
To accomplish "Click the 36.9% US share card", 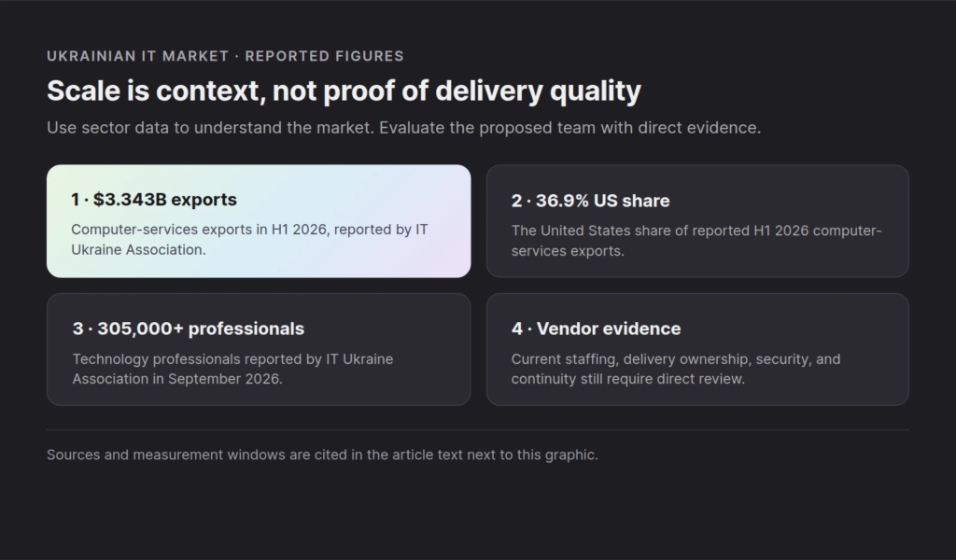I will coord(697,221).
